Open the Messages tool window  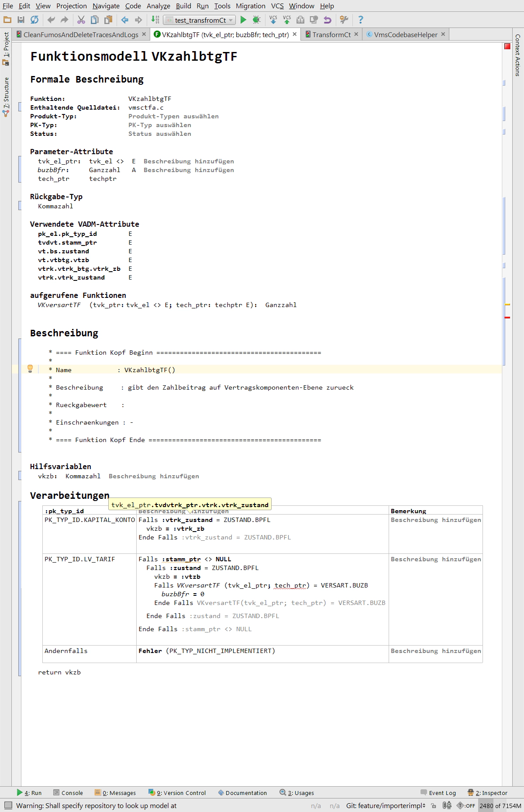click(x=115, y=793)
